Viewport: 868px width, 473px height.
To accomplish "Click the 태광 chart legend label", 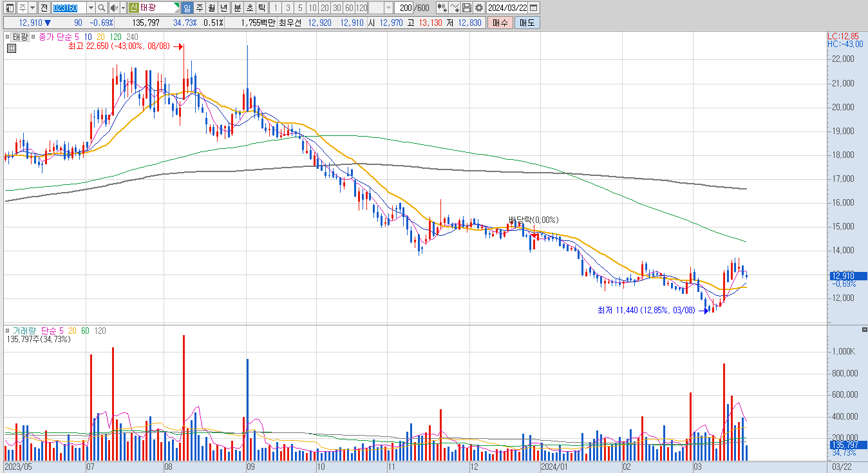I will click(21, 37).
